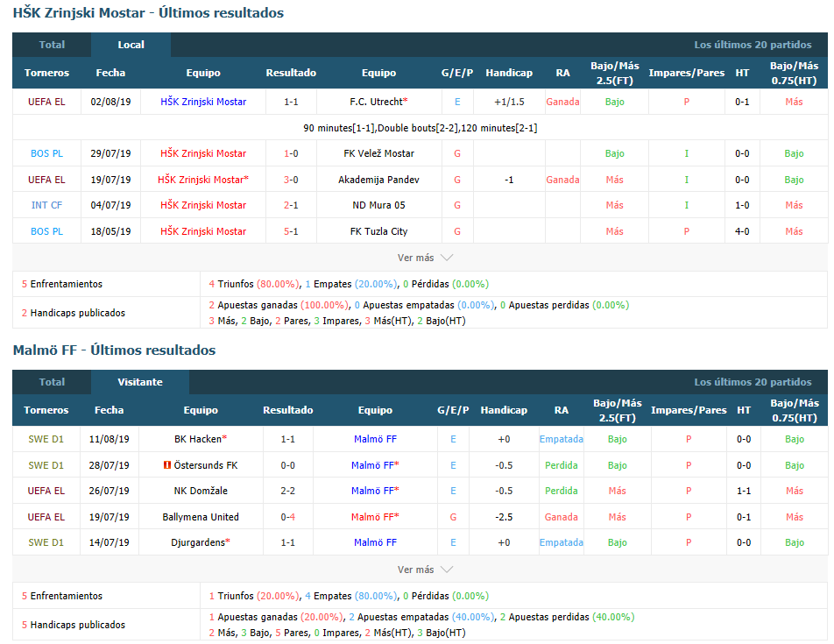Expand Ver más under Malmö FF results
Screen dimensions: 834x644
[425, 570]
